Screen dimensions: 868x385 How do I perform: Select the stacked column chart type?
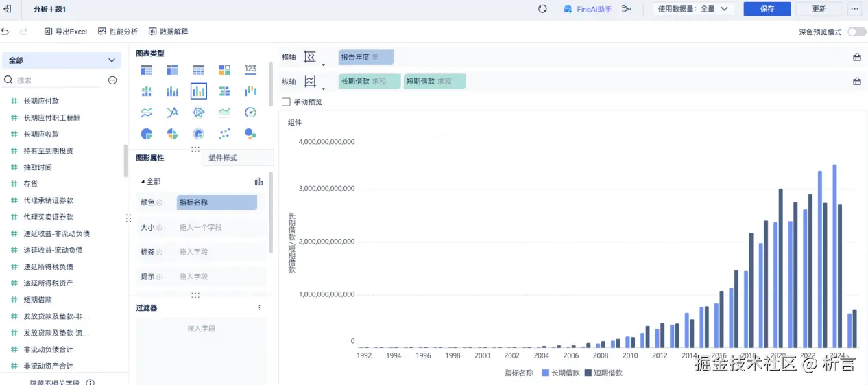(172, 91)
